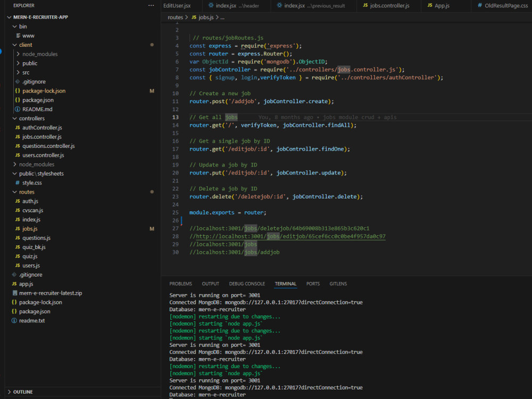Open client package.json JSON icon
Viewport: 532px width, 399px height.
(x=18, y=100)
